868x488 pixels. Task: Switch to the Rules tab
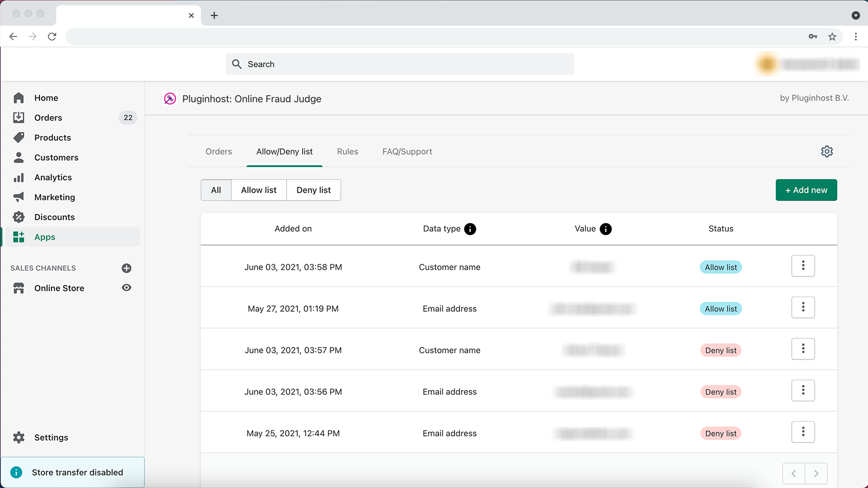point(347,151)
